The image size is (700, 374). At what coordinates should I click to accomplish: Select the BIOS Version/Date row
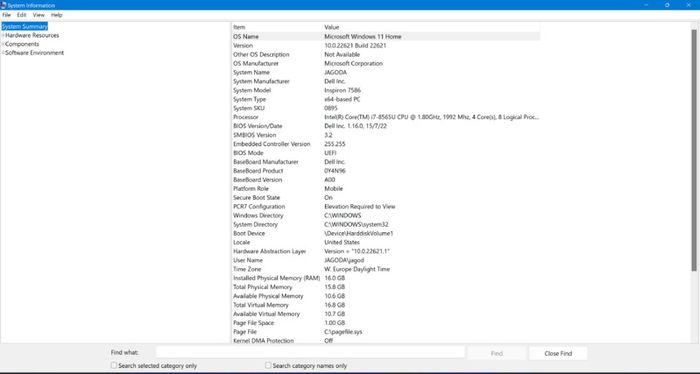(x=386, y=126)
